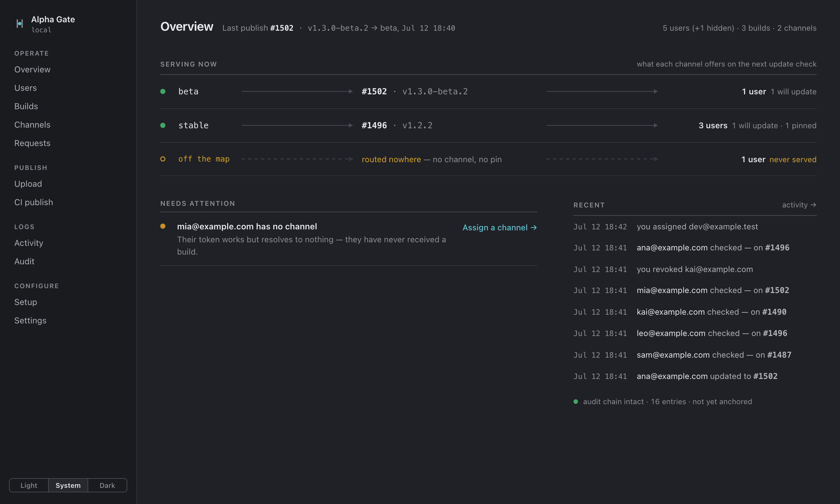This screenshot has height=504, width=840.
Task: Go to Users in the sidebar
Action: point(26,88)
